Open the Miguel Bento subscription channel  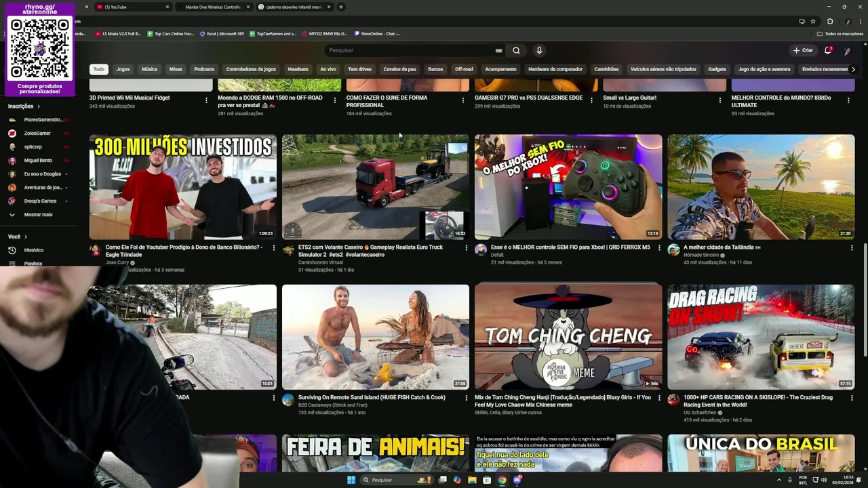point(37,161)
